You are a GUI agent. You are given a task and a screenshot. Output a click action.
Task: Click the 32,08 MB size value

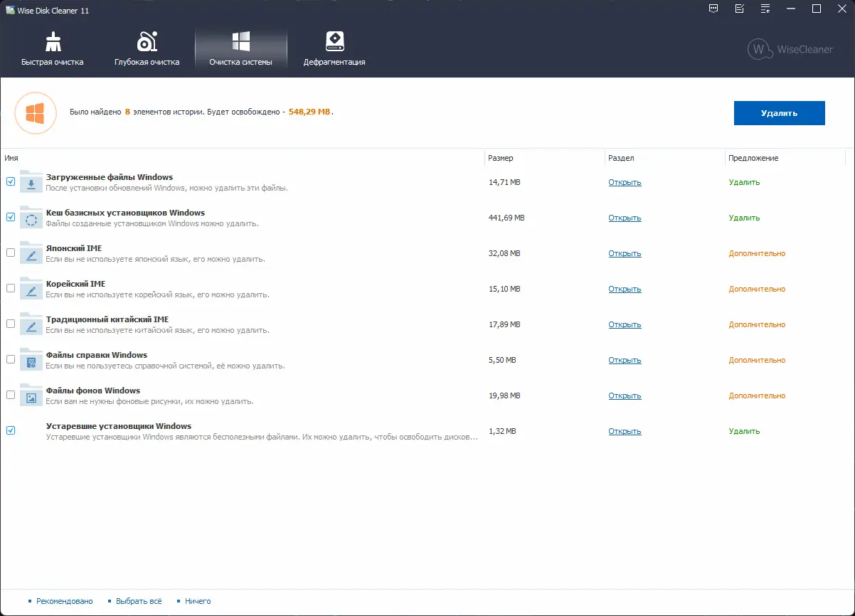[x=504, y=253]
